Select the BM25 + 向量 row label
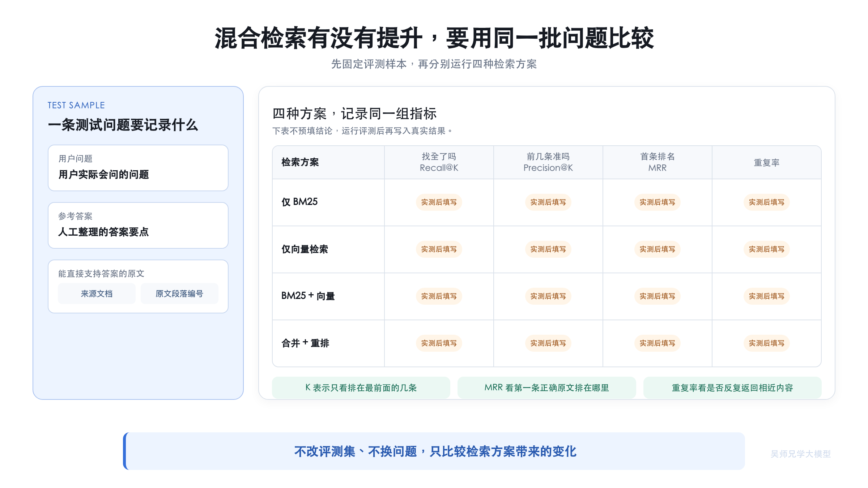 click(308, 296)
